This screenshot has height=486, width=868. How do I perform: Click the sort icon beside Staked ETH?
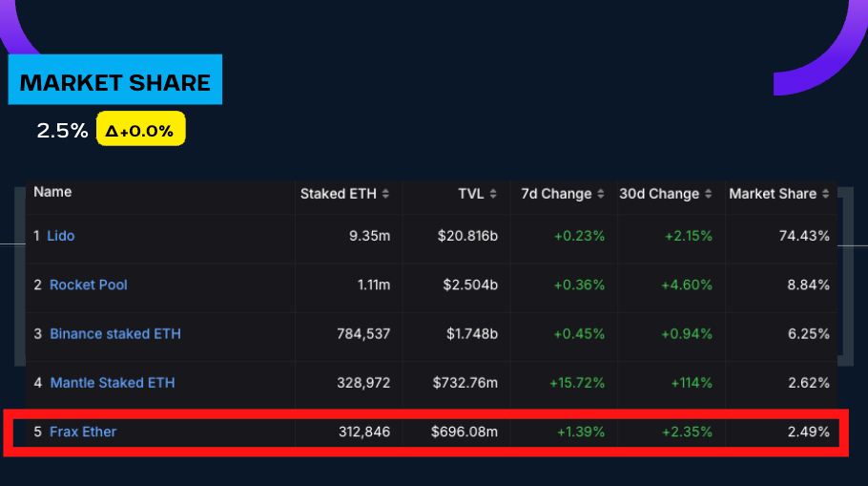tap(386, 194)
